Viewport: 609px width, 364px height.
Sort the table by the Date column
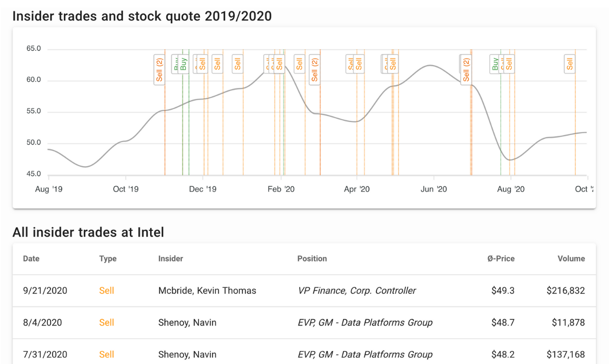click(31, 259)
